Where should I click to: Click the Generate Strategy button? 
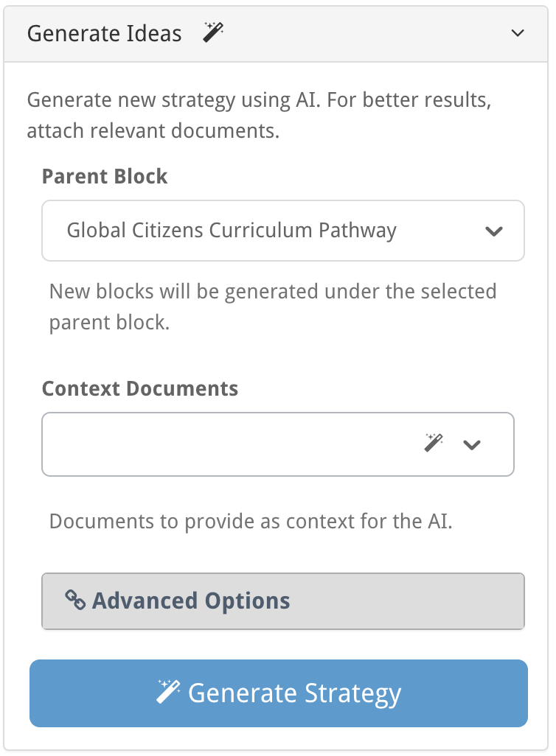279,693
